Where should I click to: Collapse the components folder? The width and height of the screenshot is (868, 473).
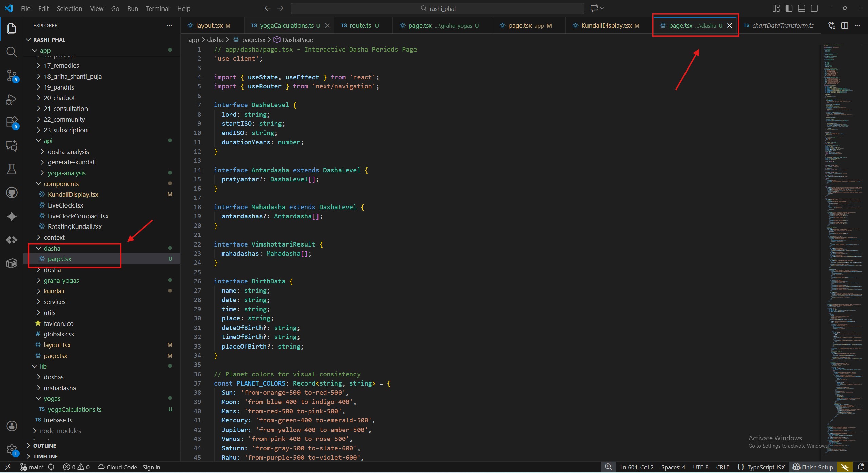(61, 184)
